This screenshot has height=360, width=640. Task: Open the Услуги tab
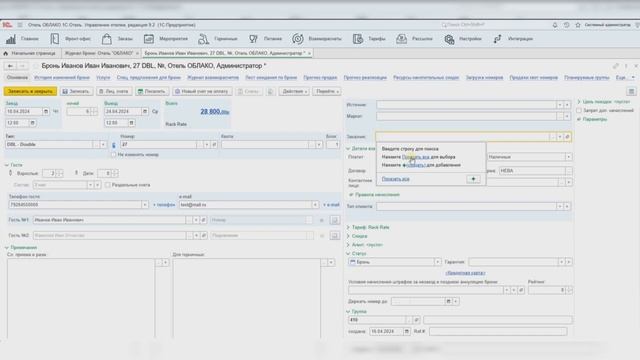(x=103, y=77)
